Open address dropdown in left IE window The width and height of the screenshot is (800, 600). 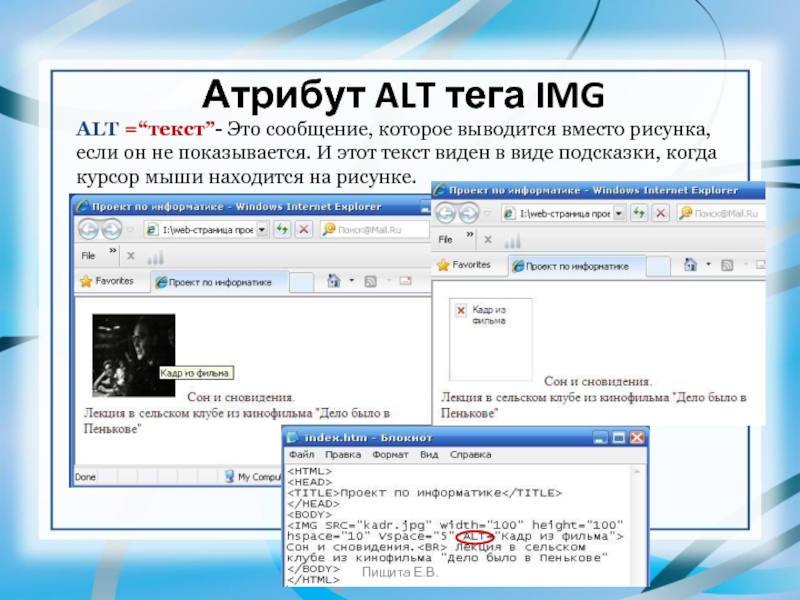tap(262, 230)
